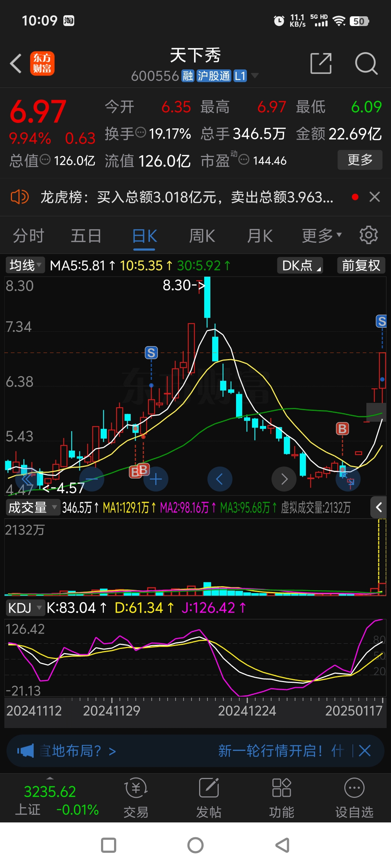The height and width of the screenshot is (868, 391).
Task: Tap the 换手 info icon
Action: click(140, 133)
